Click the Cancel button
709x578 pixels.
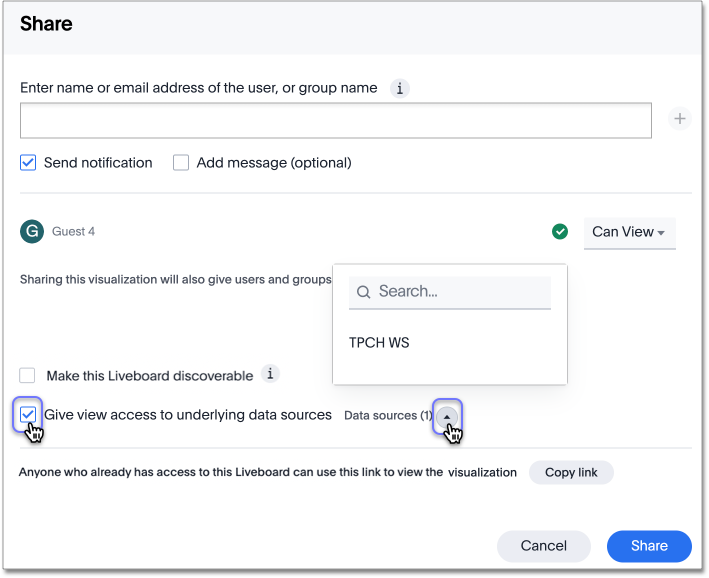coord(544,546)
